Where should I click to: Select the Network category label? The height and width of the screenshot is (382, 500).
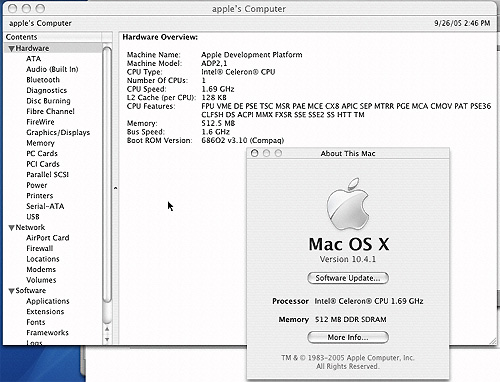point(30,227)
